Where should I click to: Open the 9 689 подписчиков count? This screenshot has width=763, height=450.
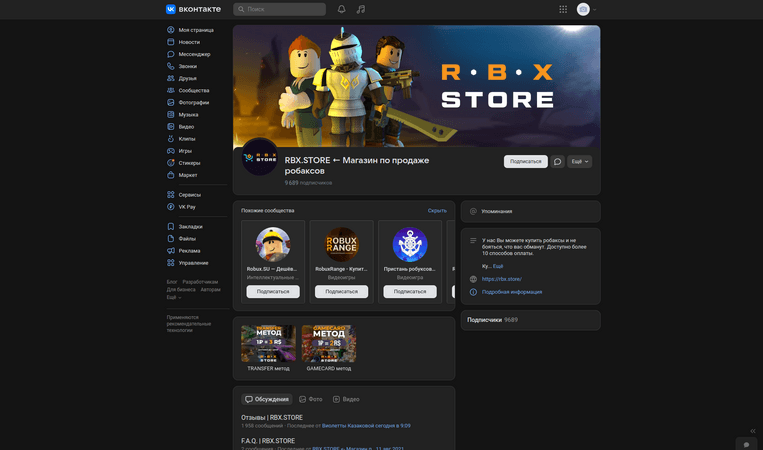309,183
